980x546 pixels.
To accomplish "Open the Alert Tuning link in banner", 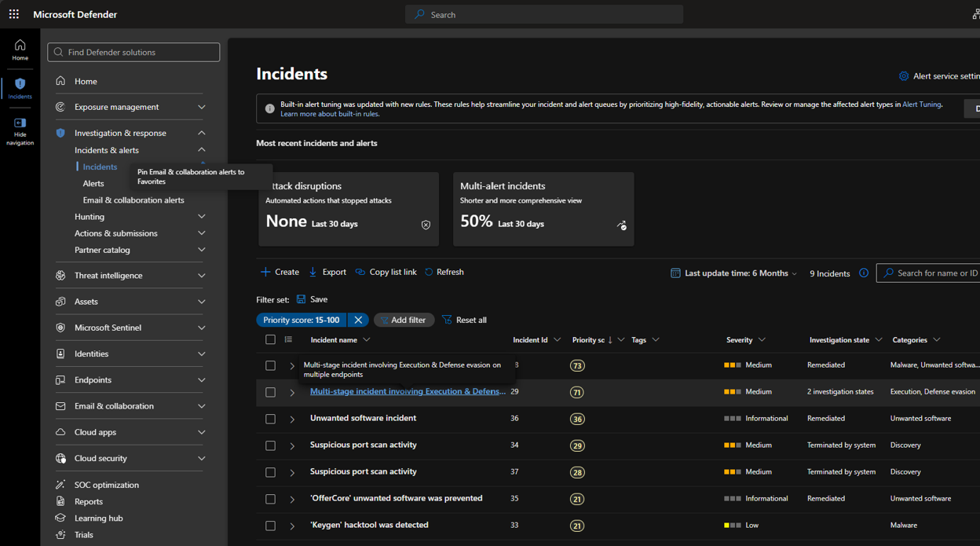I will 922,104.
